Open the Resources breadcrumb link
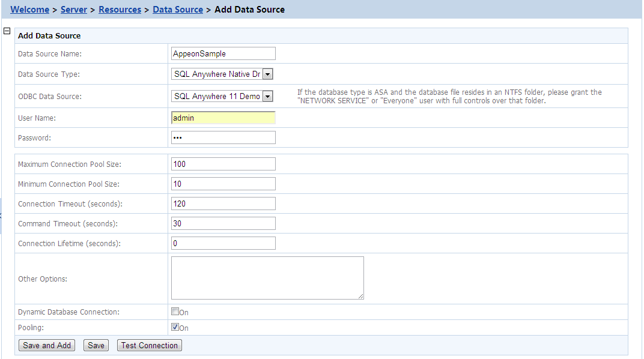The image size is (644, 359). point(120,10)
